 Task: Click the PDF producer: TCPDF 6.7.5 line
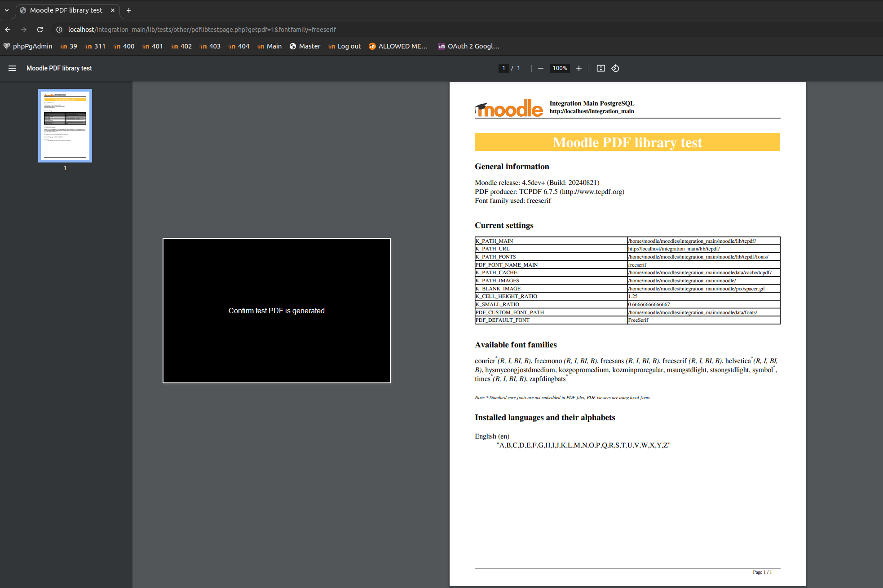549,192
